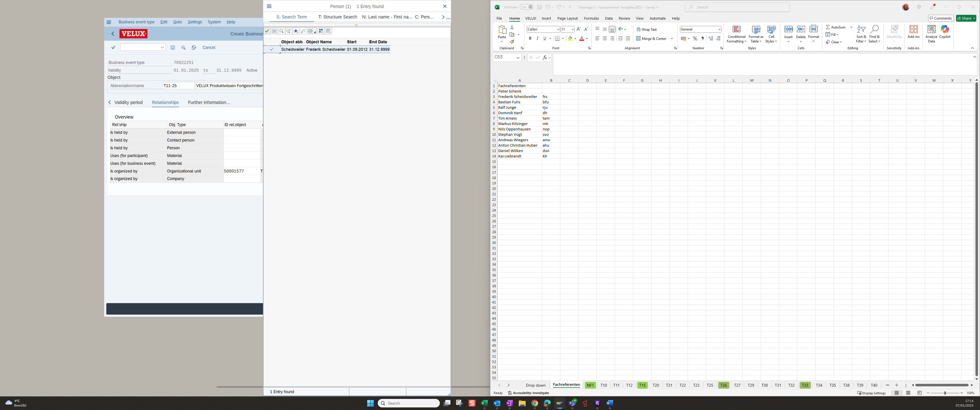Click the Select All grid icon

pos(321,31)
